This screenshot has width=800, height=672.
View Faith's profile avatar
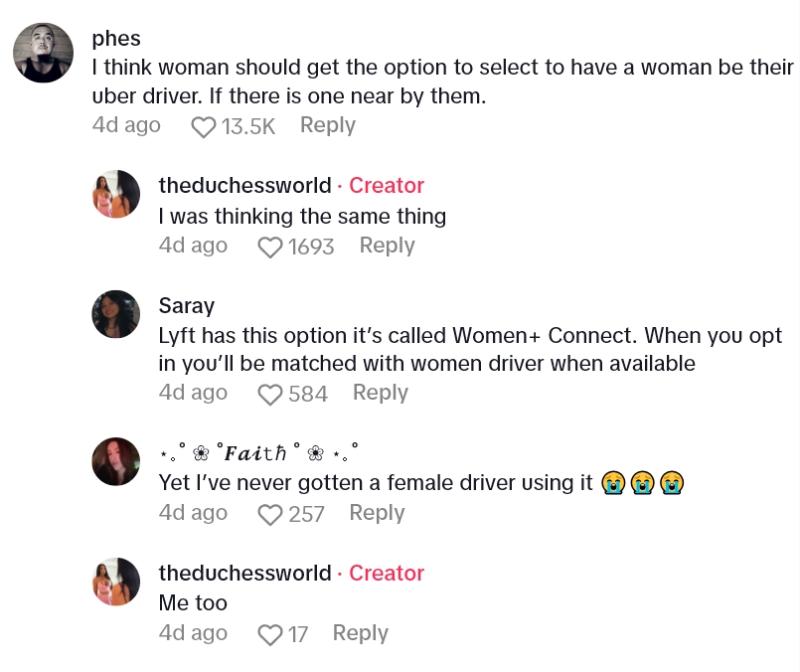click(116, 461)
